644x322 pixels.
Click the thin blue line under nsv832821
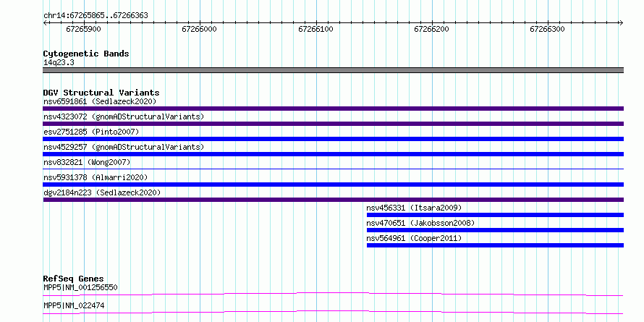point(334,169)
